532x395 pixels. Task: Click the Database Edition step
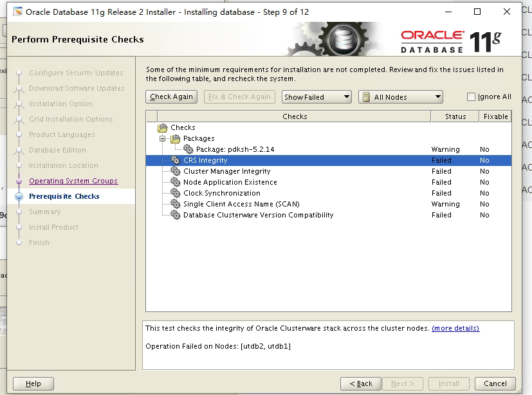tap(57, 150)
